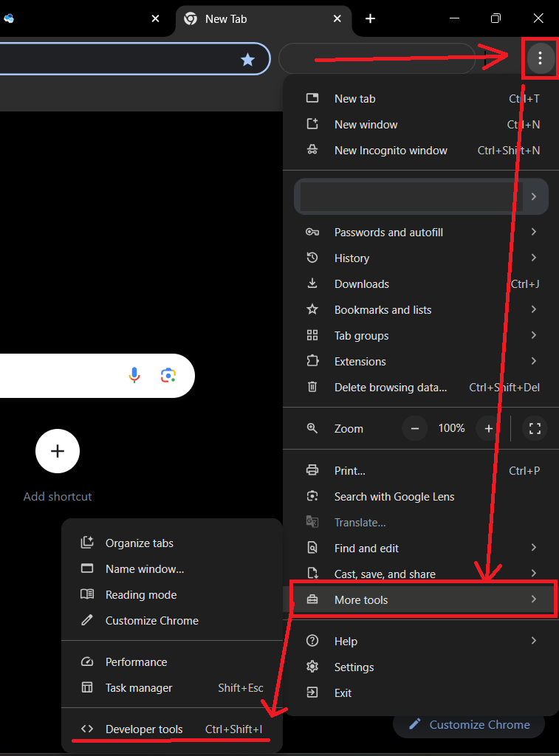Click the Incognito window icon
The image size is (559, 756).
point(312,150)
